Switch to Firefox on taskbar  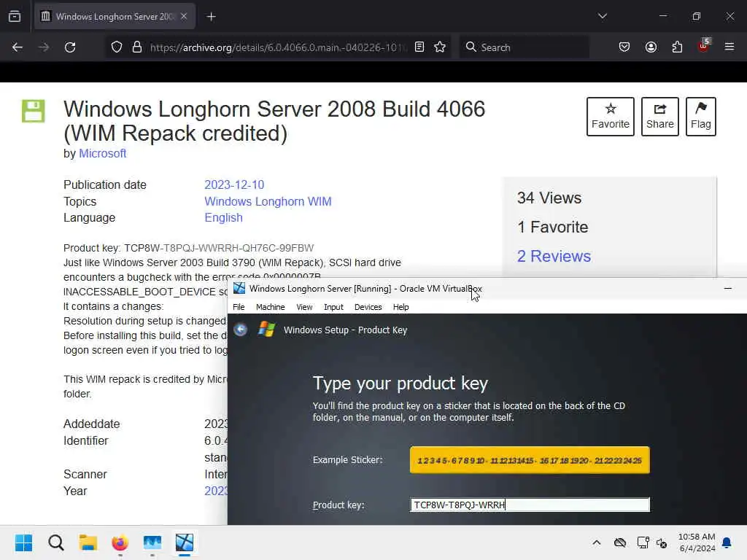[120, 542]
